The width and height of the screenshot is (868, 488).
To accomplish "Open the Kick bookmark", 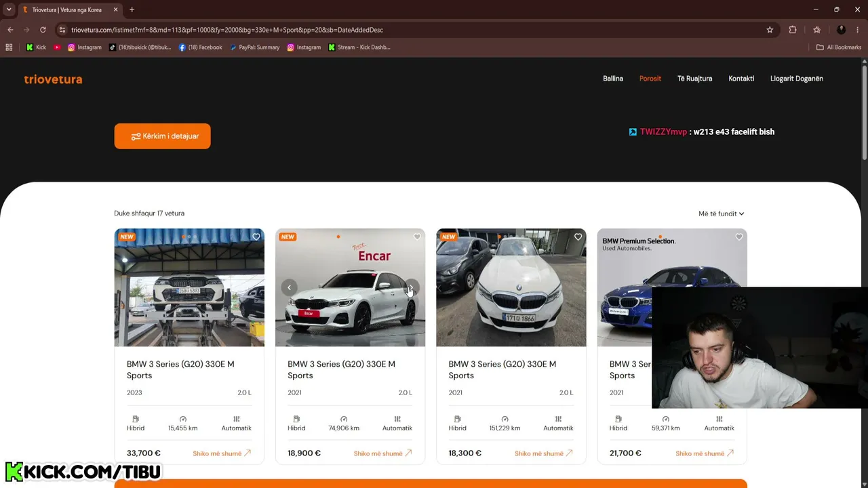I will (x=36, y=47).
